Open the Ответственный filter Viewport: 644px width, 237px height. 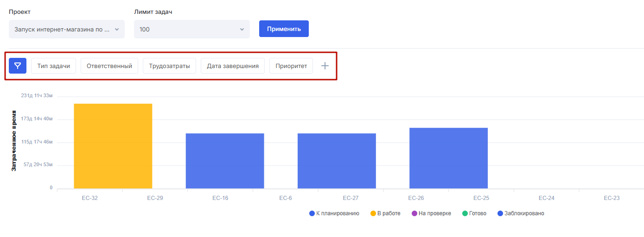pos(109,66)
